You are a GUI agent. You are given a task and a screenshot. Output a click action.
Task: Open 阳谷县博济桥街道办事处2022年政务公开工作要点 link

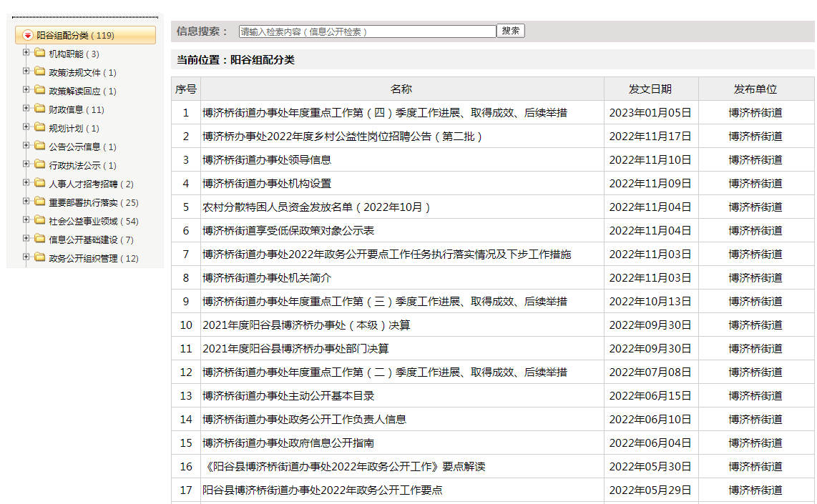323,490
